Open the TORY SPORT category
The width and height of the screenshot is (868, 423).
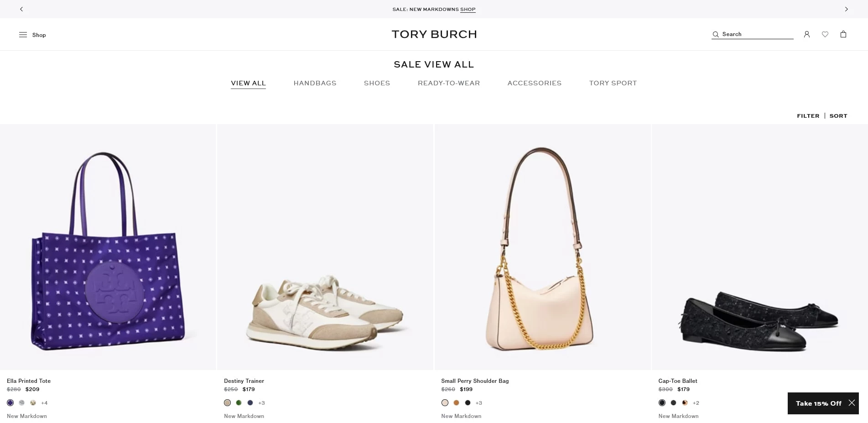coord(613,83)
